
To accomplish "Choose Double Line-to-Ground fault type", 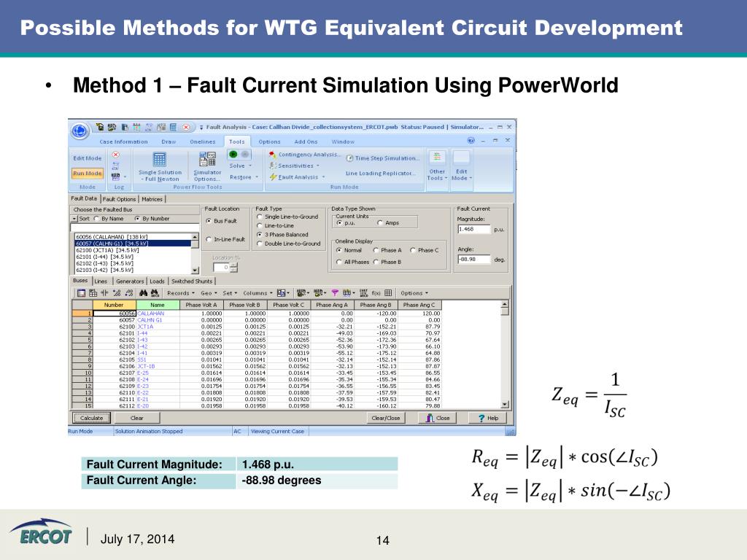I will pyautogui.click(x=260, y=244).
